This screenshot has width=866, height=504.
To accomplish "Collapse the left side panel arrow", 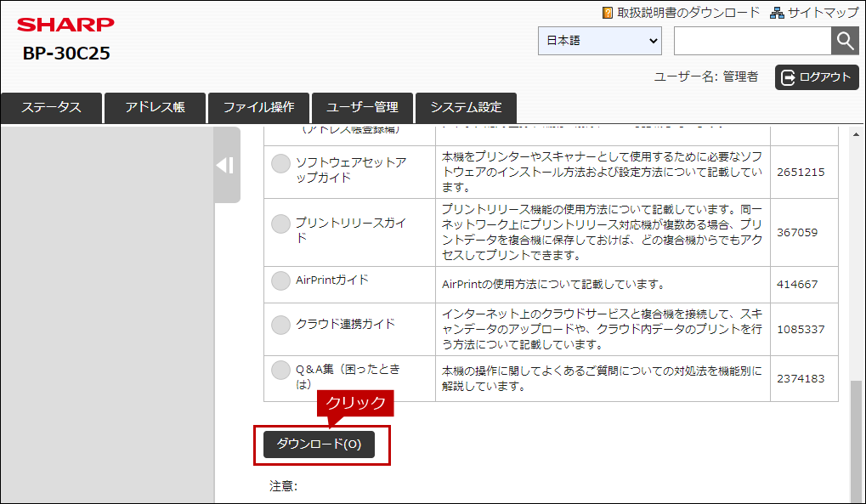I will 226,165.
